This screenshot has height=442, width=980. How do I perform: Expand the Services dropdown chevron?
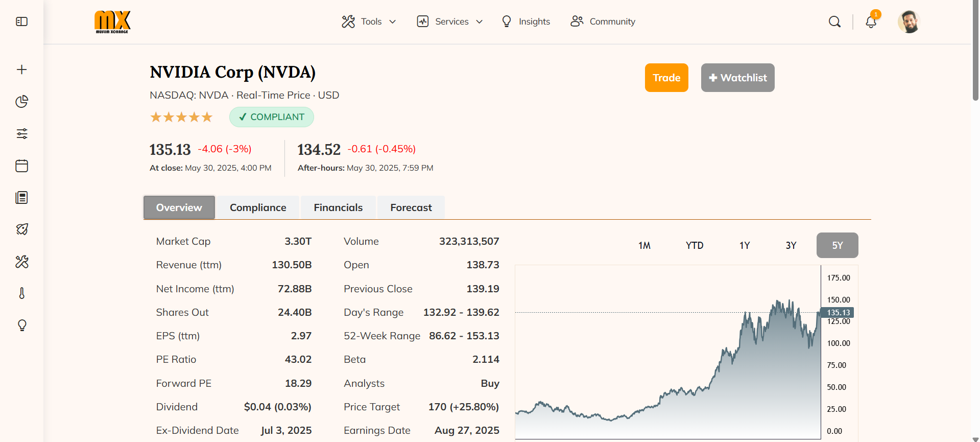(480, 21)
